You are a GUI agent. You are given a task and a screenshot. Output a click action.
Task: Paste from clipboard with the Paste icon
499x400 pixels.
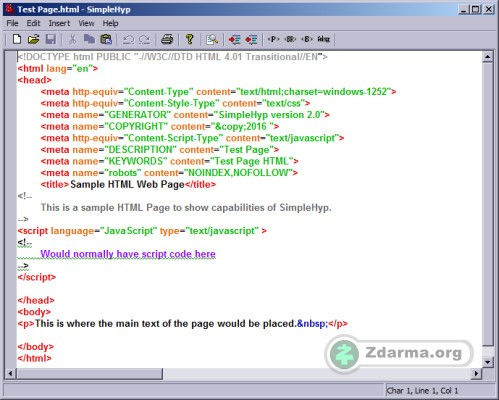[x=106, y=39]
